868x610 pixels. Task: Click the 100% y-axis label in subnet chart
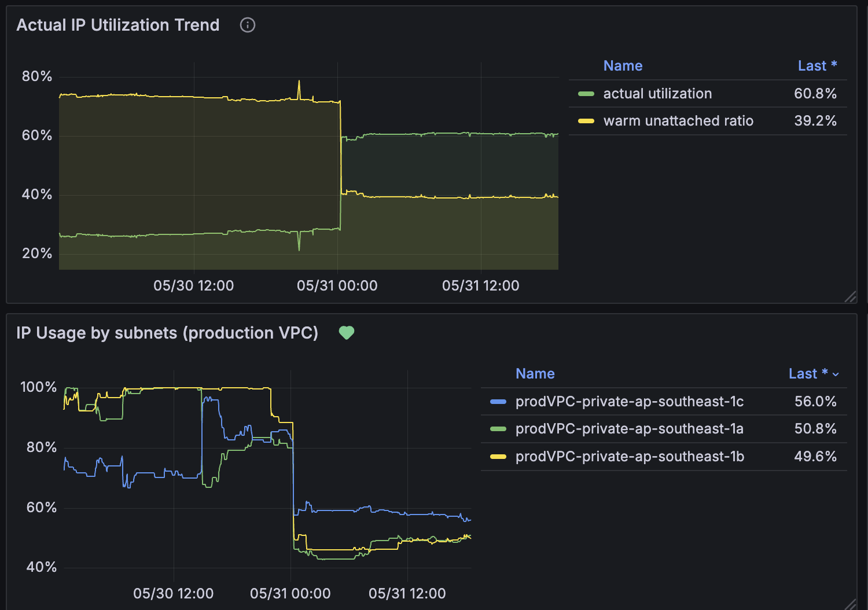38,387
